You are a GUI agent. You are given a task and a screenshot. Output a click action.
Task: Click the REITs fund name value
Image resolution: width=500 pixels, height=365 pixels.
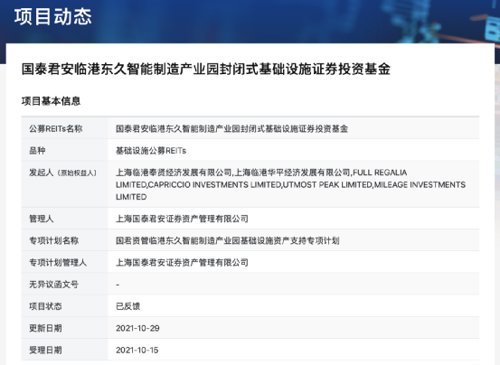coord(232,129)
